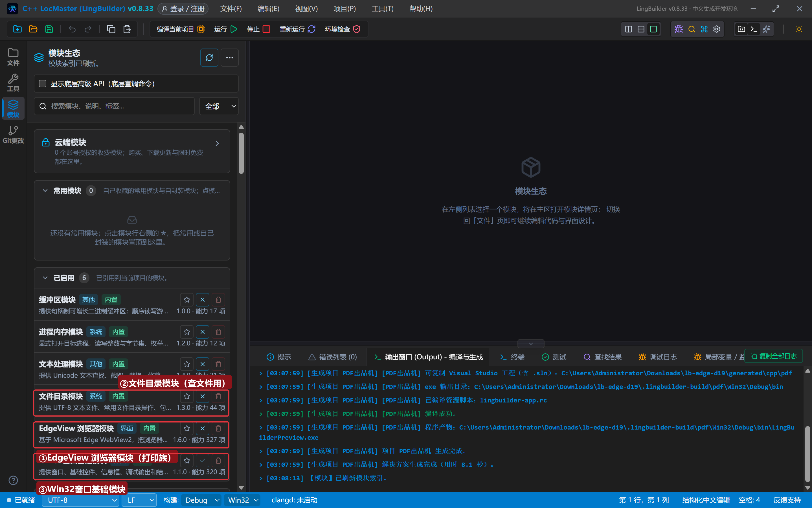Viewport: 812px width, 508px height.
Task: Open the purple debug bug icon
Action: [x=679, y=29]
